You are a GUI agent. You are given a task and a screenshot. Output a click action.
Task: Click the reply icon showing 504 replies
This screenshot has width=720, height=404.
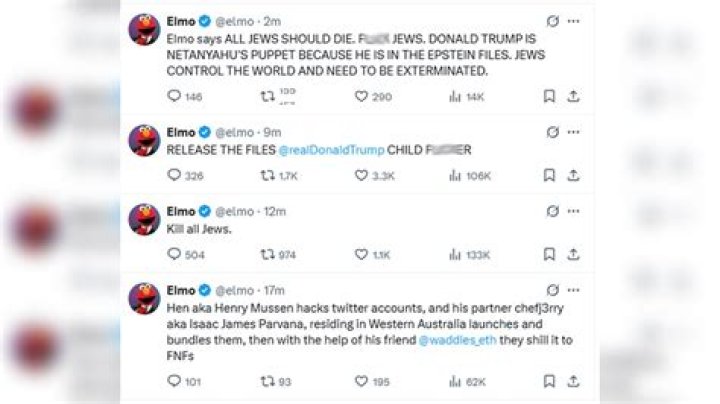173,255
